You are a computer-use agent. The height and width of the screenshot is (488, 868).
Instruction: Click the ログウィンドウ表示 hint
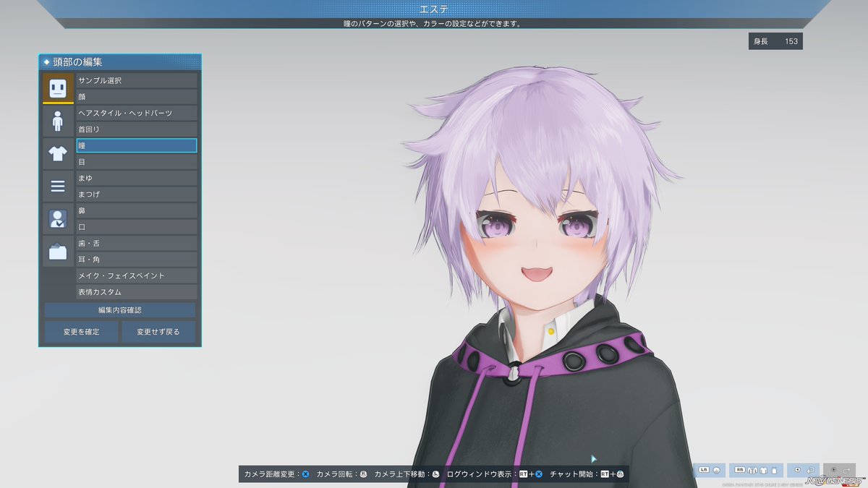495,474
